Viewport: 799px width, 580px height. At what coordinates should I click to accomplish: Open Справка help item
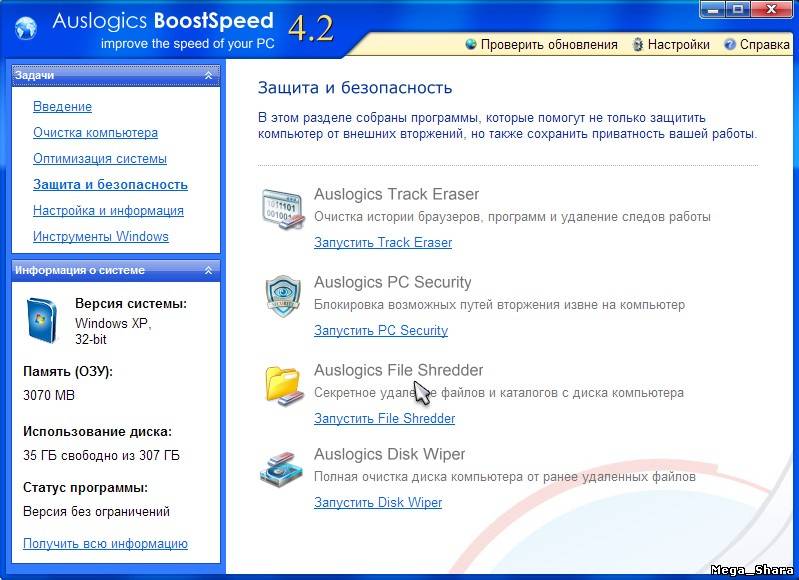click(764, 45)
